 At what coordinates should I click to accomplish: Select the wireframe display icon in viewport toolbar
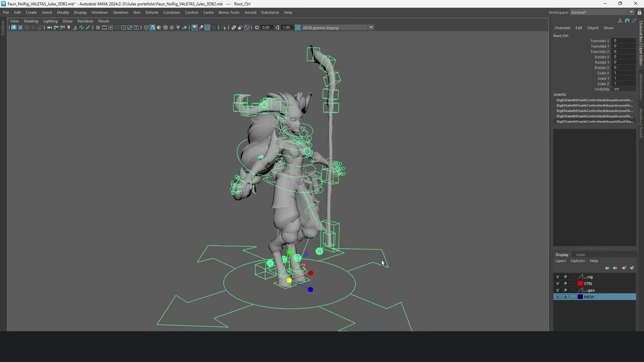tap(146, 28)
